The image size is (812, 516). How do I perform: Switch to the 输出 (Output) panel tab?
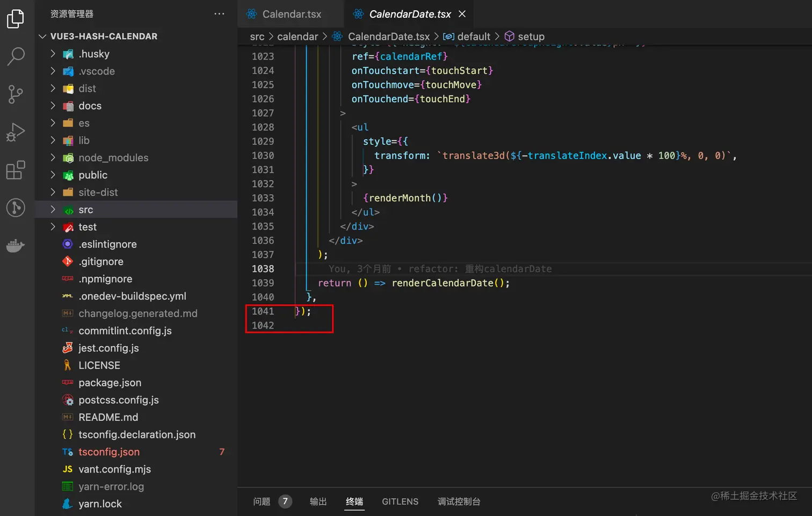pyautogui.click(x=318, y=501)
